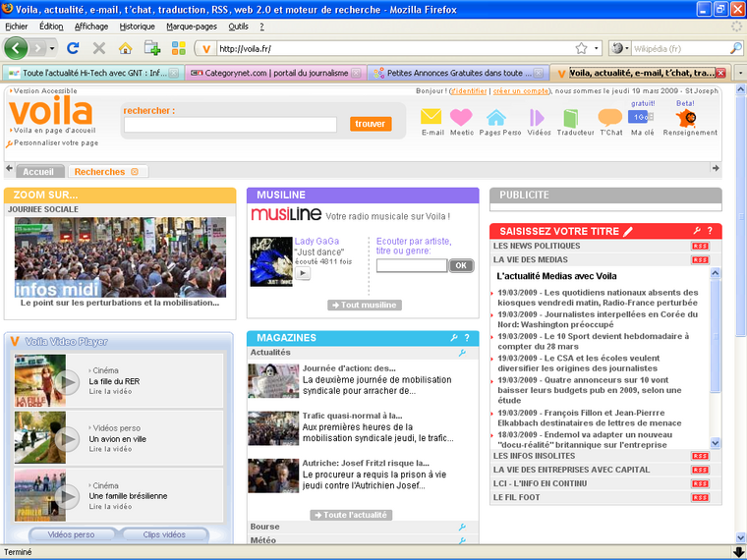747x560 pixels.
Task: Click the news list scrollbar up arrow
Action: [716, 273]
